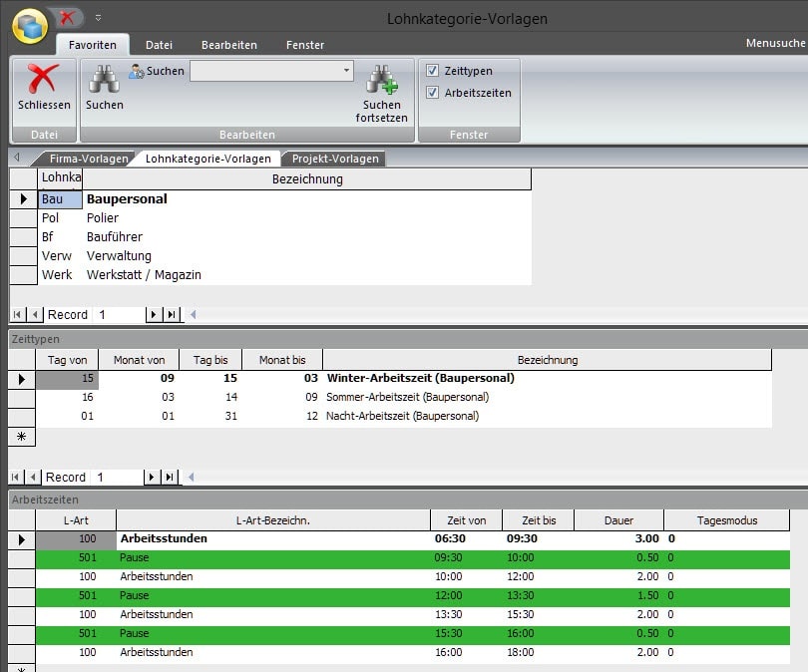Open the Datei ribbon tab
Screen dimensions: 808x672
pos(159,45)
